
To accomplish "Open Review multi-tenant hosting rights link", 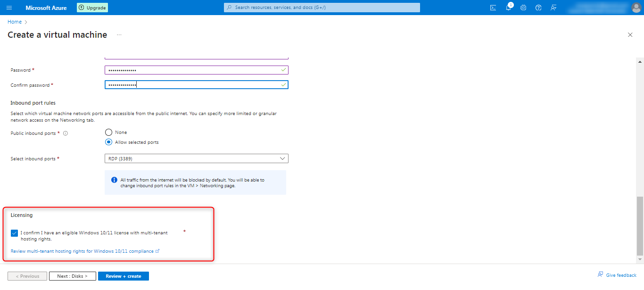I will pos(85,251).
